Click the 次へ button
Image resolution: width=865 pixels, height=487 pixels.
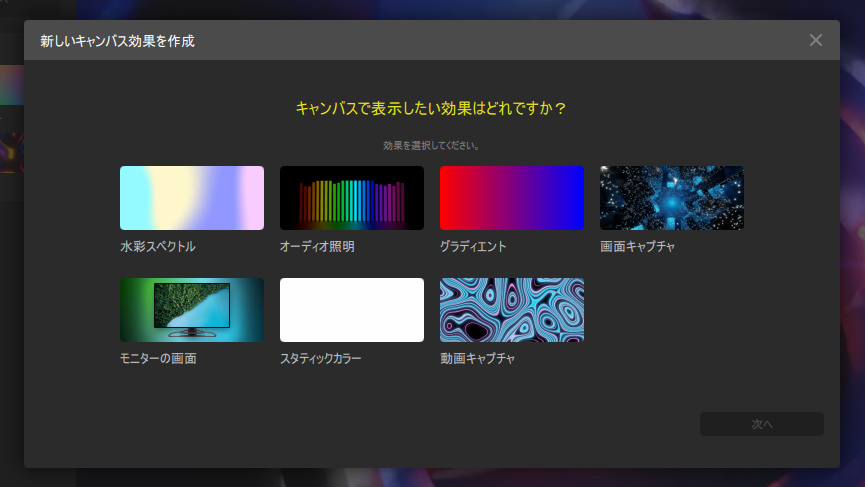762,424
